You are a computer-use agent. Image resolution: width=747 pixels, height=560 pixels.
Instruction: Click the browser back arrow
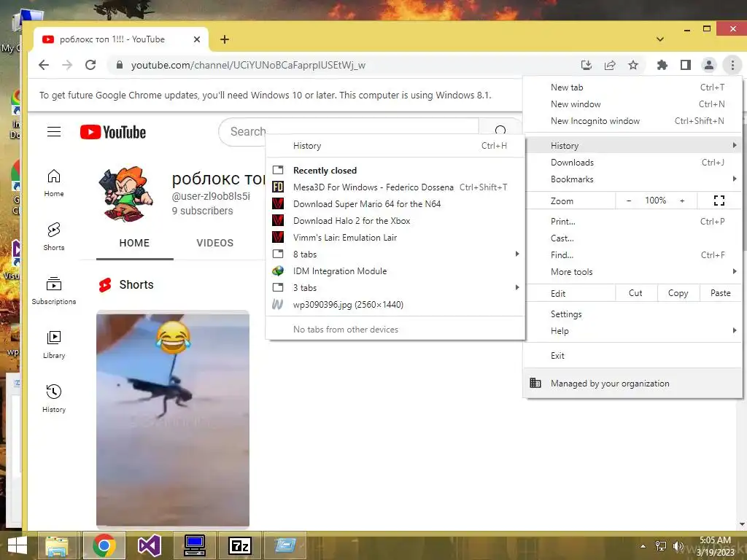click(44, 65)
